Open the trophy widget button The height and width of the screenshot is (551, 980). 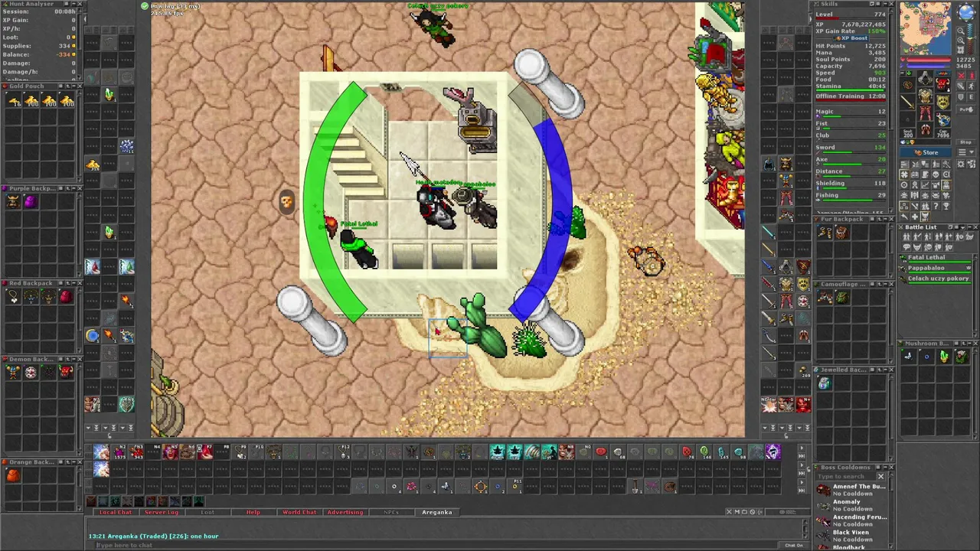(x=946, y=206)
